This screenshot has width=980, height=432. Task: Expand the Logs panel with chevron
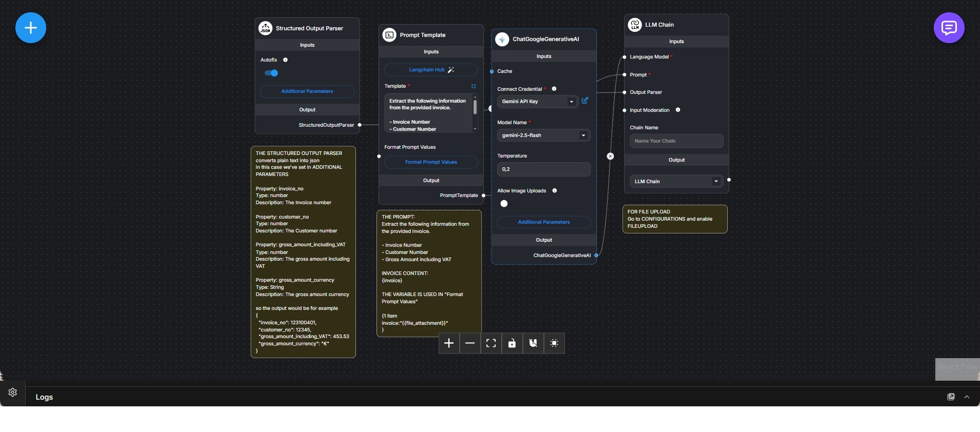click(967, 397)
